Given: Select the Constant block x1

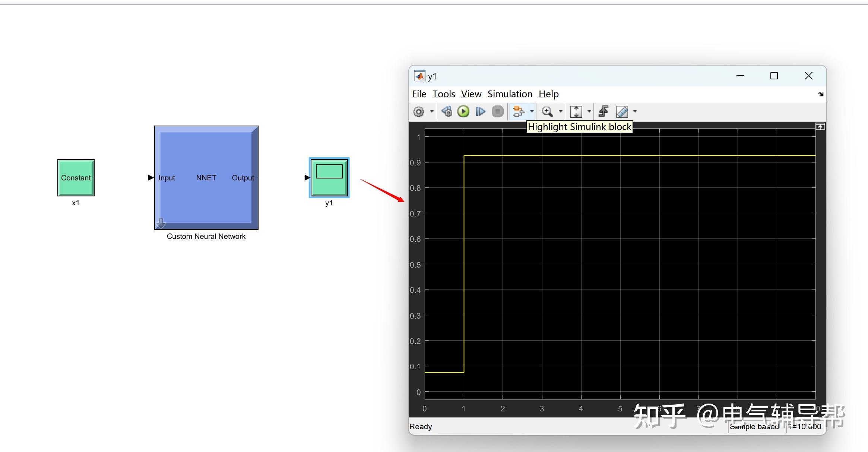Looking at the screenshot, I should click(x=76, y=178).
